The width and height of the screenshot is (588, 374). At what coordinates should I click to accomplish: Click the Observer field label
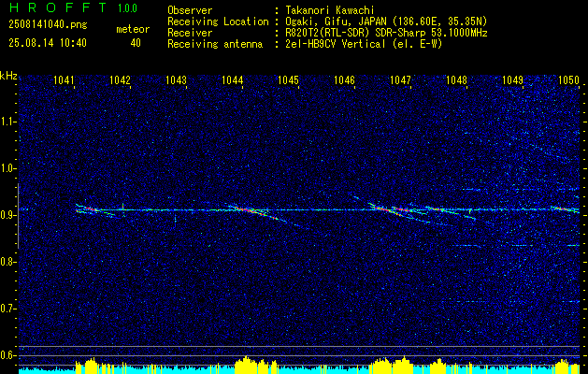point(190,10)
